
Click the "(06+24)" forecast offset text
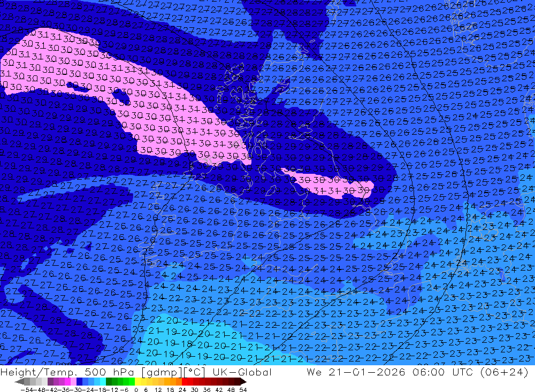[x=506, y=372]
